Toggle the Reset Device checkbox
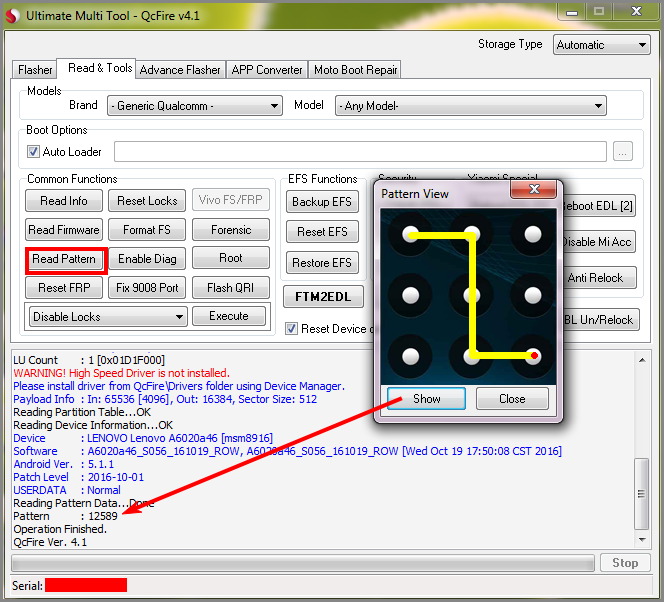Viewport: 664px width, 602px height. point(291,329)
